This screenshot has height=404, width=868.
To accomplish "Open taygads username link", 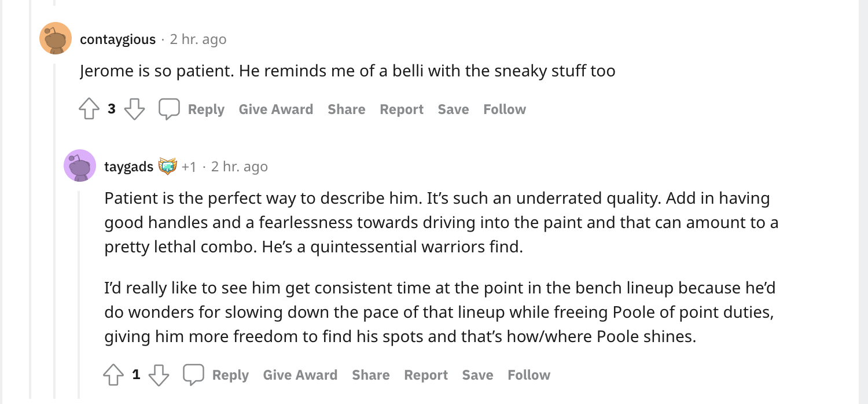I will pos(128,167).
